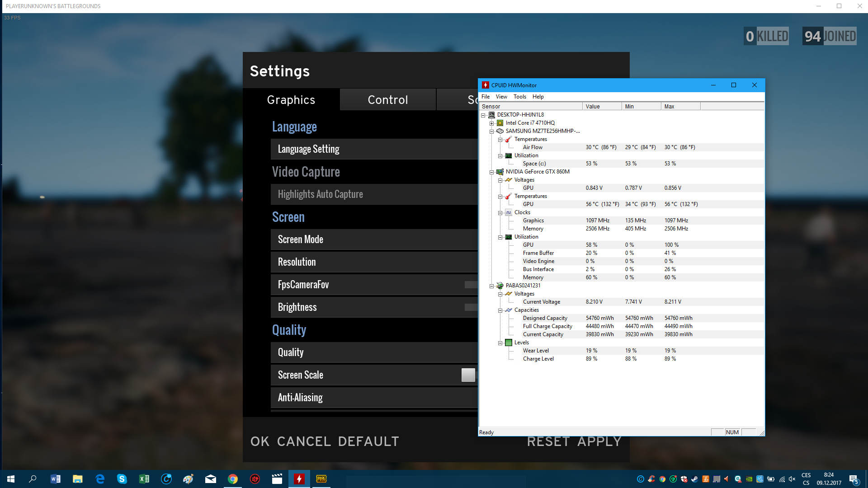Click OK in PUBG Settings

click(x=260, y=441)
